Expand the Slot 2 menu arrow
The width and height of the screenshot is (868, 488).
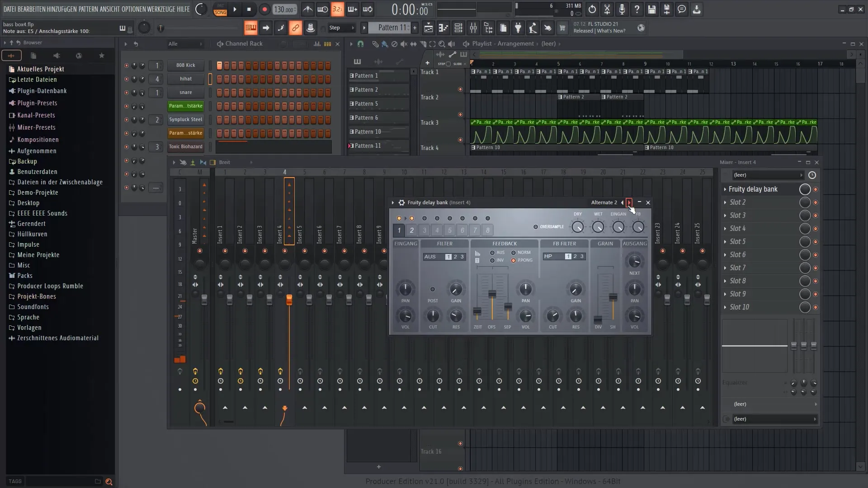tap(725, 202)
